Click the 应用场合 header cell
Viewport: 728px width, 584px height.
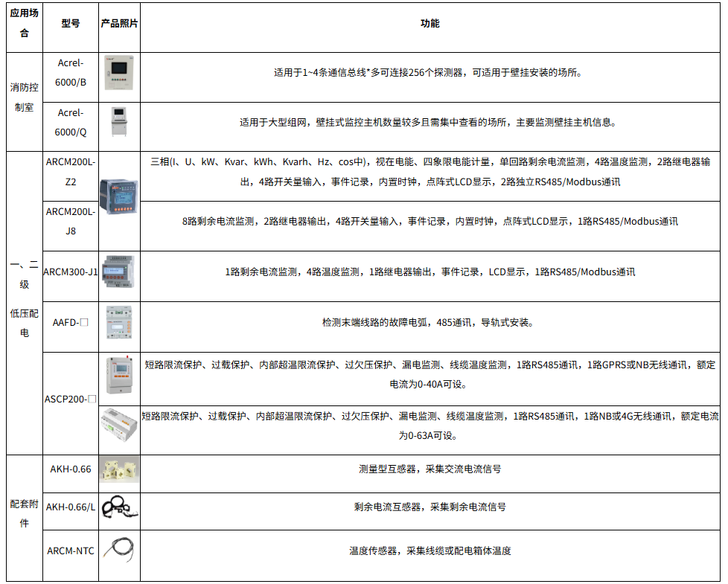click(25, 23)
